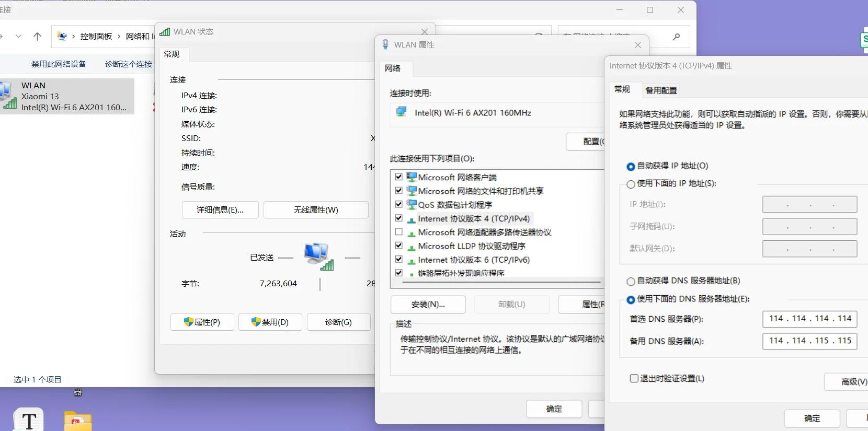868x431 pixels.
Task: Click the 首选 DNS 服务器 address field
Action: pos(809,319)
